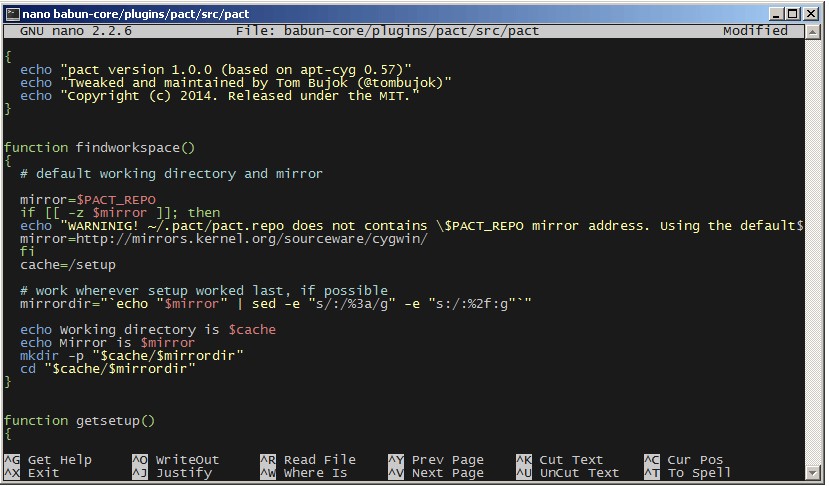829x486 pixels.
Task: Select the Cur Pos shortcut
Action: [x=695, y=460]
